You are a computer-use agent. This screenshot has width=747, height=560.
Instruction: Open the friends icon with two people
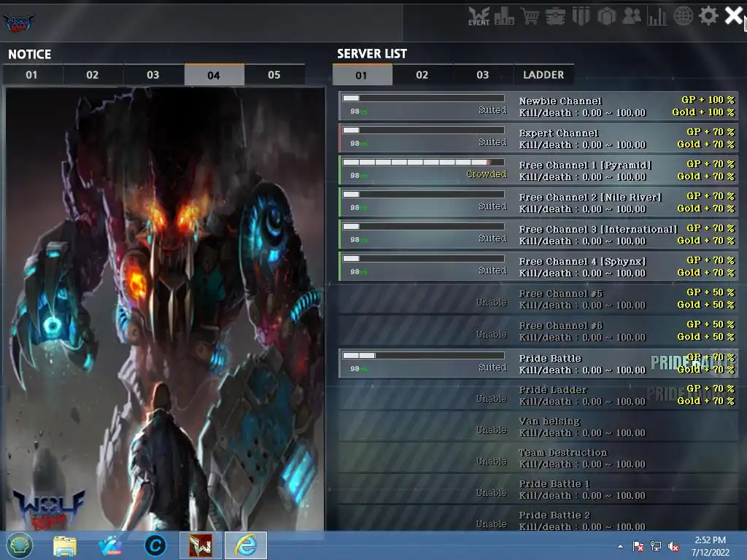click(x=632, y=16)
